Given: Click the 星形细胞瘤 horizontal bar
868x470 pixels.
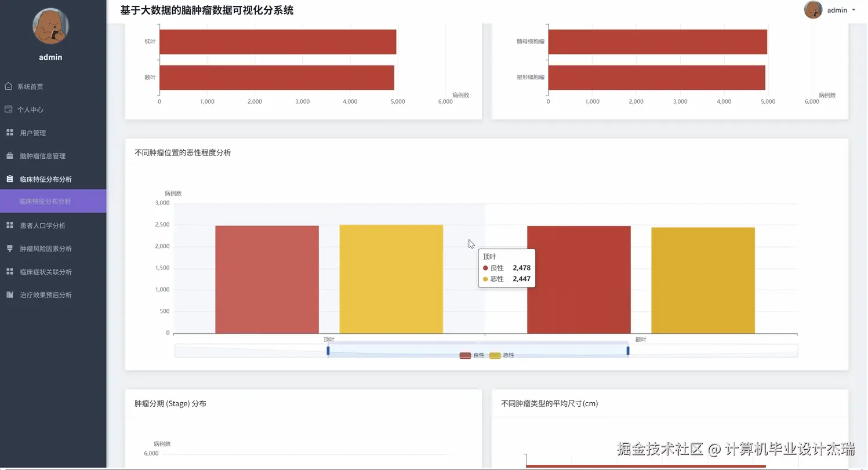Looking at the screenshot, I should [657, 78].
